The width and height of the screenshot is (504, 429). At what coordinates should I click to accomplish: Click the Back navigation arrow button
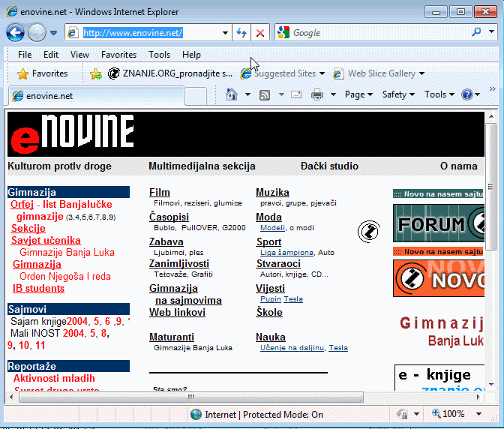pyautogui.click(x=15, y=33)
